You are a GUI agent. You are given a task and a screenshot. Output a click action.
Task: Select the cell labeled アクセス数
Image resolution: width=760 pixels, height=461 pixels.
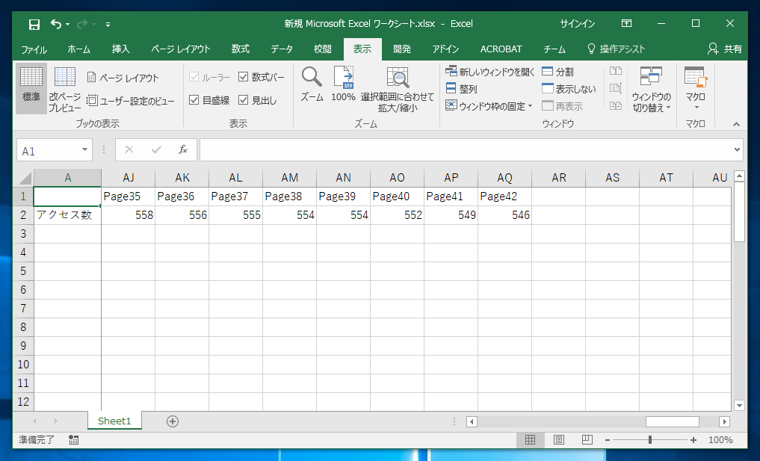(x=67, y=215)
